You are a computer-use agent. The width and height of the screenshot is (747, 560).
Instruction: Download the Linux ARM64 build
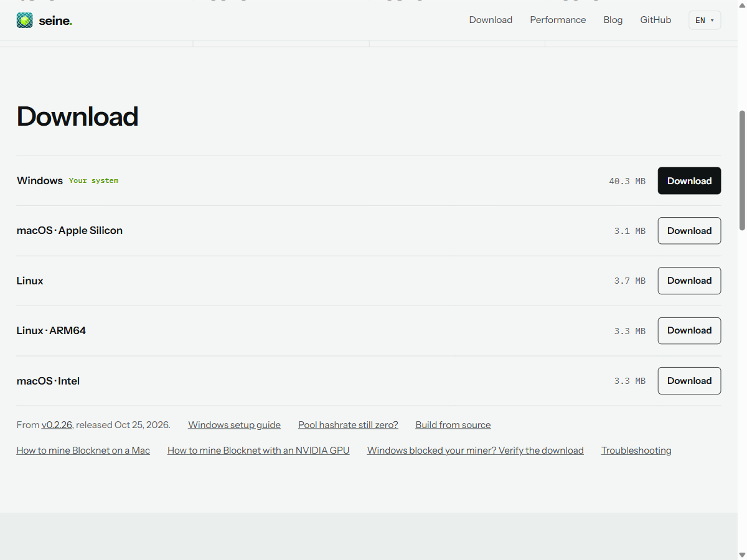click(x=689, y=330)
